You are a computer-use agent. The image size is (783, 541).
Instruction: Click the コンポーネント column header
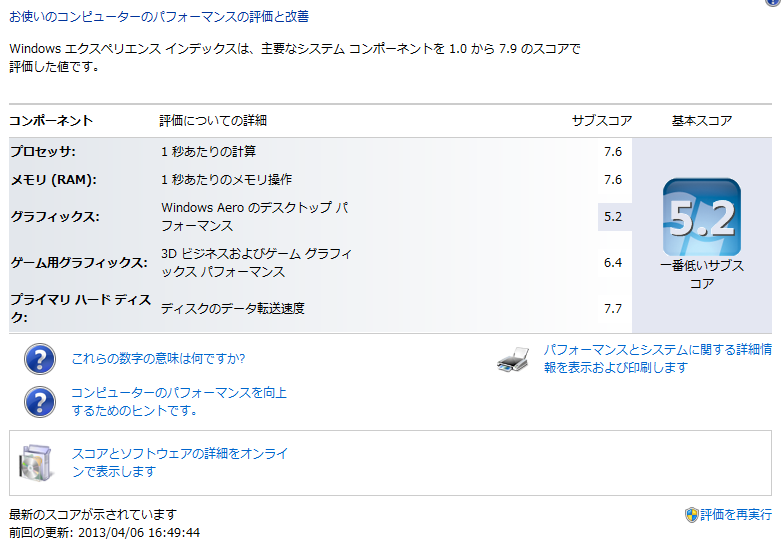(51, 120)
